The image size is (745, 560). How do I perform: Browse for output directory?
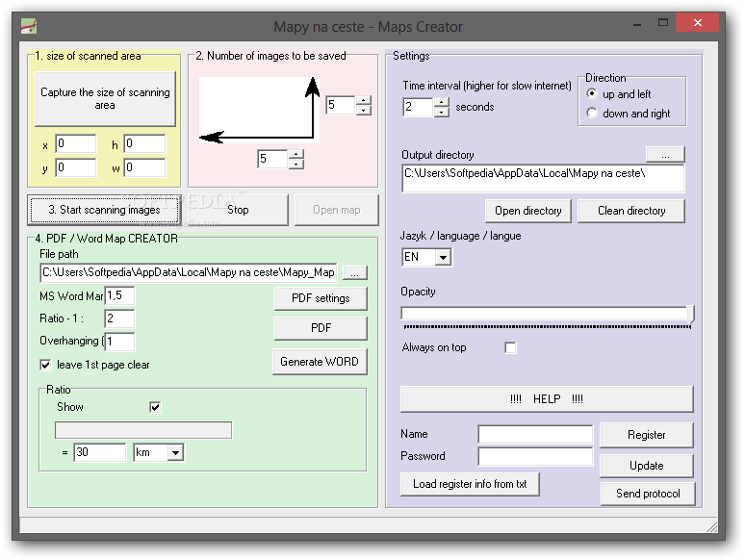point(665,155)
